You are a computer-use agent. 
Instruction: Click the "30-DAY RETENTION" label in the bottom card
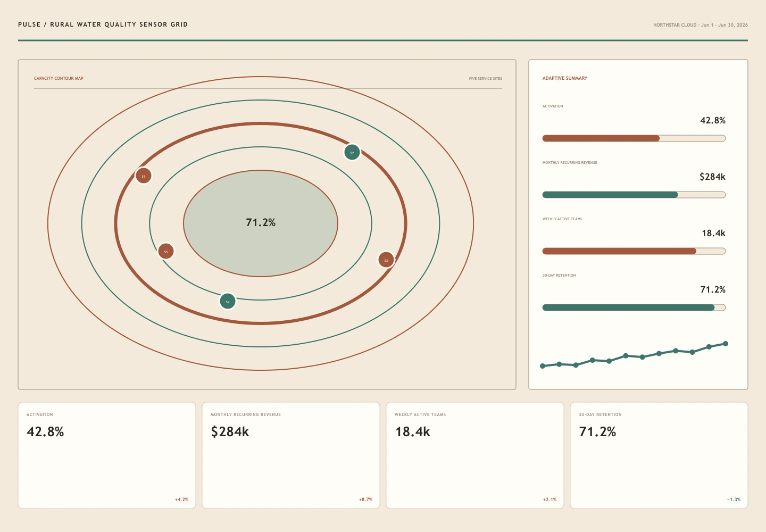click(x=600, y=414)
